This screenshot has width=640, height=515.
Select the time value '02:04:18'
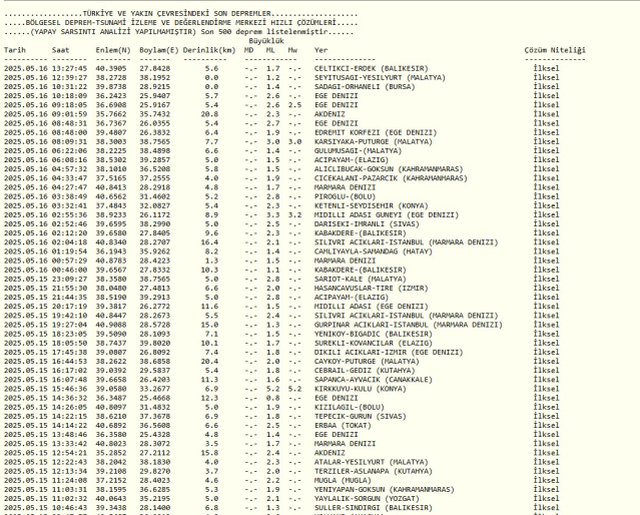(69, 242)
